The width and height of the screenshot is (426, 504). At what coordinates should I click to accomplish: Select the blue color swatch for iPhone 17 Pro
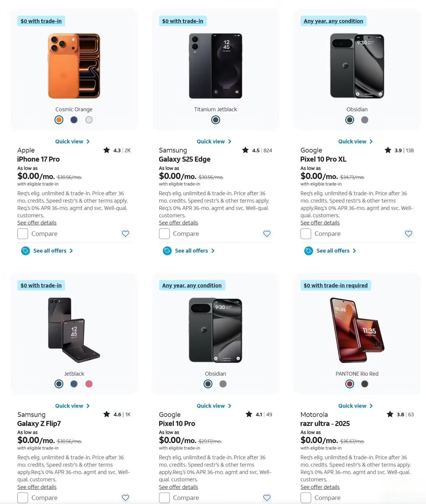74,120
